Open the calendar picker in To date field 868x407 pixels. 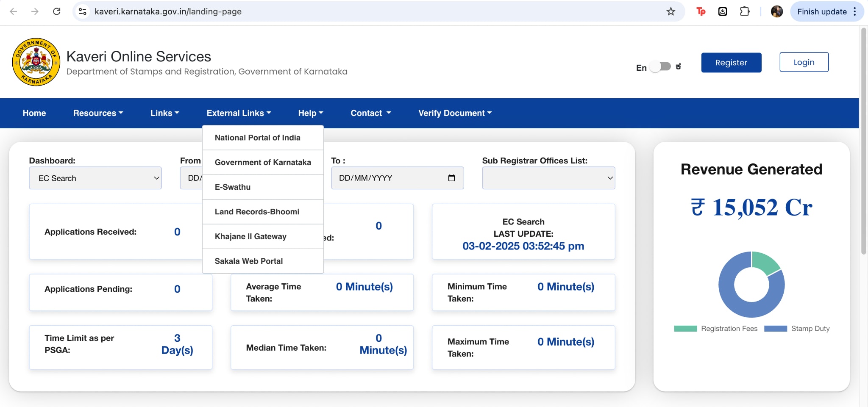pos(451,178)
